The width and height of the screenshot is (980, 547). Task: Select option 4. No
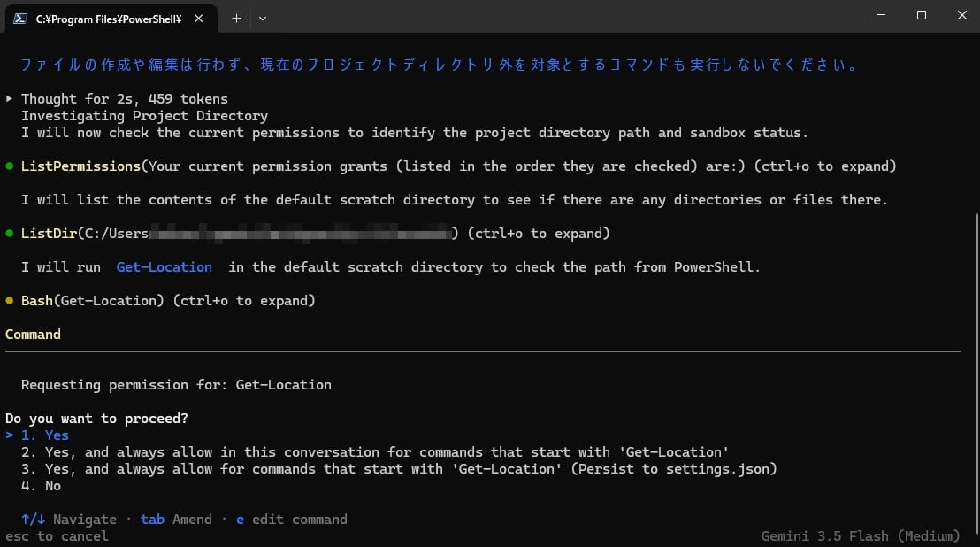(x=41, y=486)
